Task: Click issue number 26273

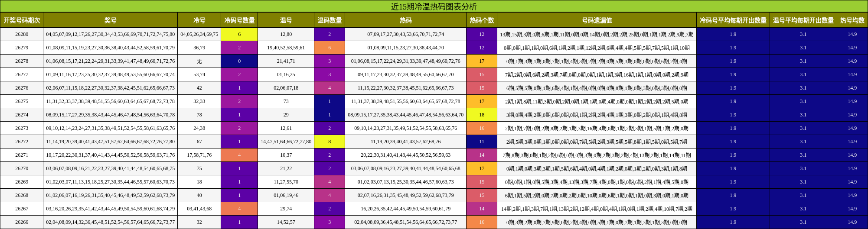Action: click(x=22, y=128)
